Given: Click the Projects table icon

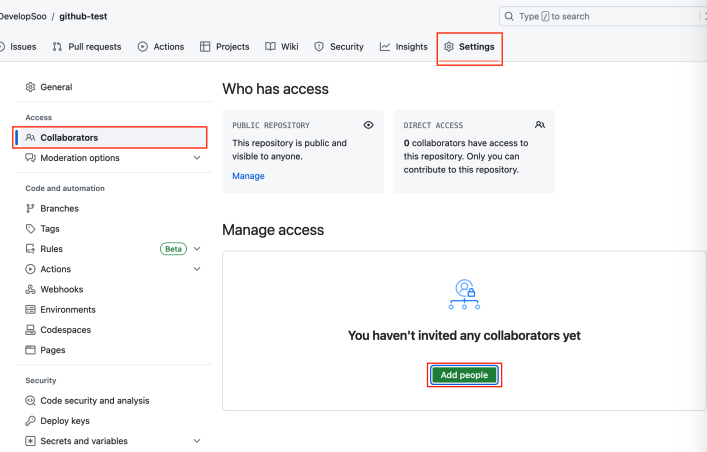Looking at the screenshot, I should pyautogui.click(x=205, y=46).
